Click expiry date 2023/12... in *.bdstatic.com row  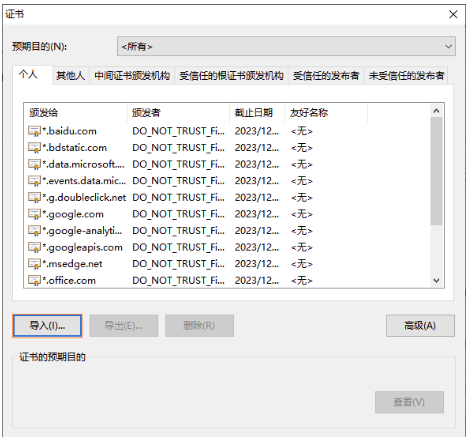(x=257, y=148)
